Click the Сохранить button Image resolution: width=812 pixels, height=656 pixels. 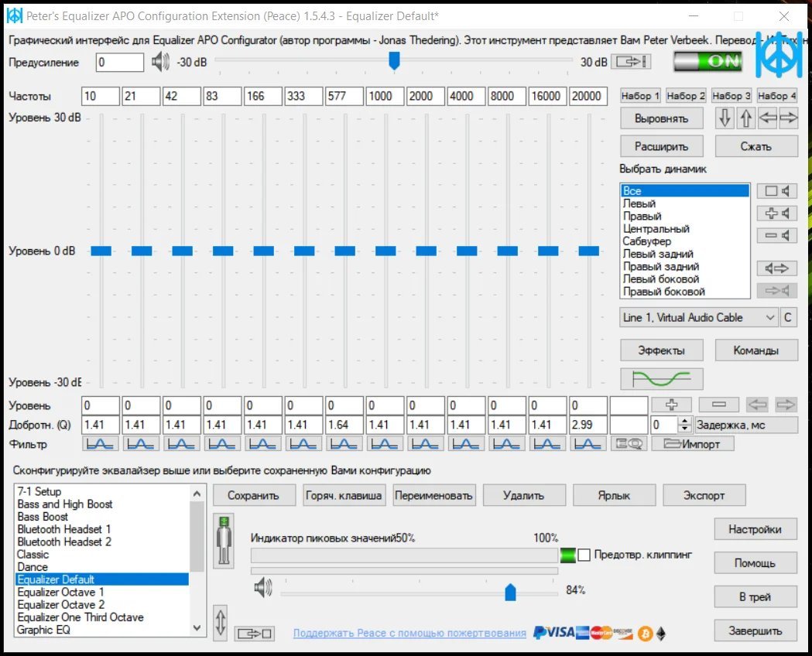coord(254,495)
